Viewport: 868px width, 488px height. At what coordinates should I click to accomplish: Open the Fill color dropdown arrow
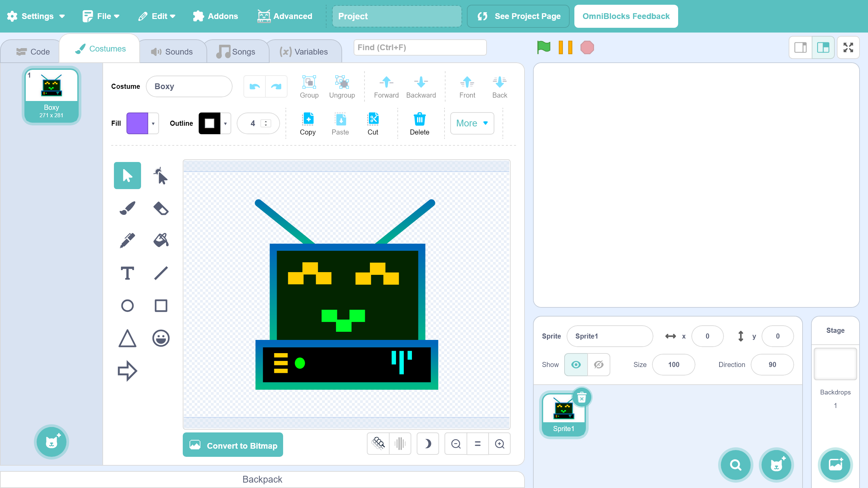153,124
